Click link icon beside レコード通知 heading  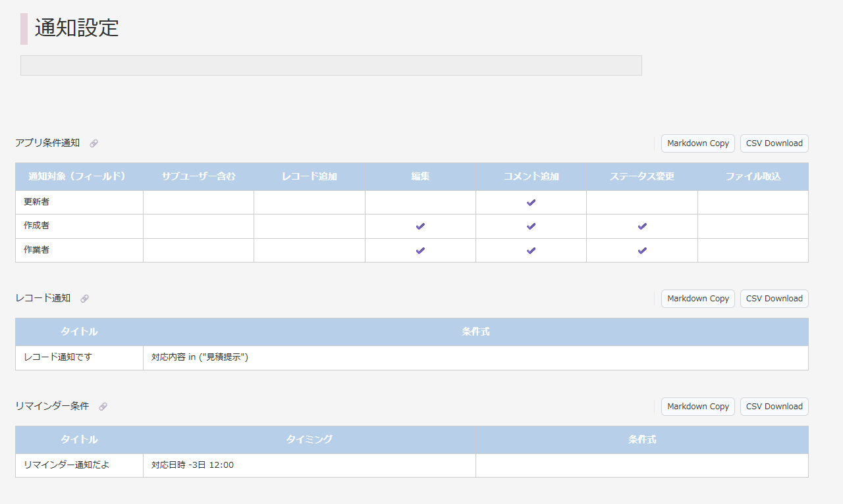click(x=85, y=299)
